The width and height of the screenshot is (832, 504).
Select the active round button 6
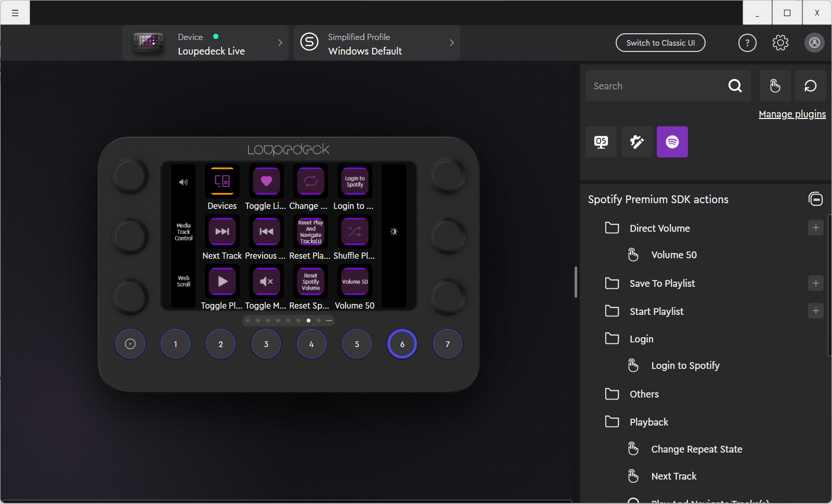[x=402, y=344]
